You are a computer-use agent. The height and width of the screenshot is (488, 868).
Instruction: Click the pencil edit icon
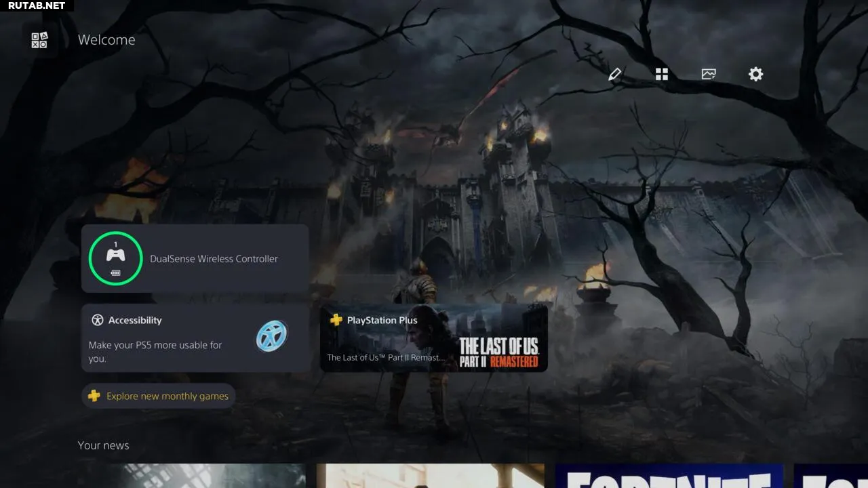pyautogui.click(x=615, y=74)
